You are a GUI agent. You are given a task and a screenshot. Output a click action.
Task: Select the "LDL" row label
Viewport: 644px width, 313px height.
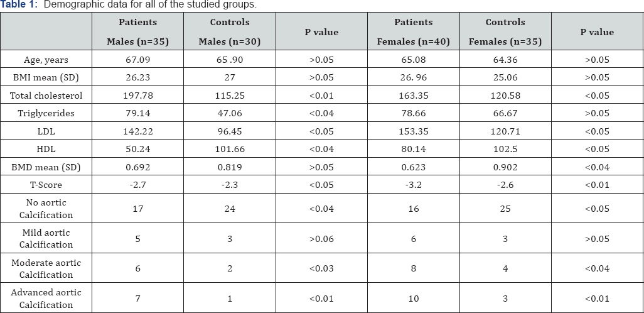click(46, 131)
